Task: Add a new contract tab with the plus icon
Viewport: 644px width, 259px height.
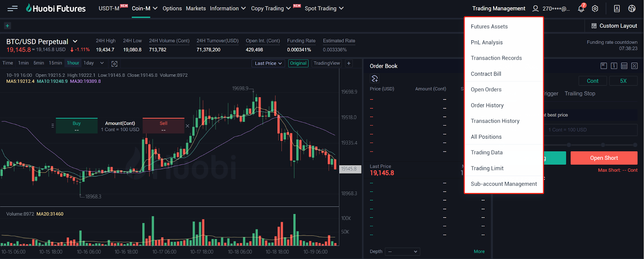Action: [7, 26]
